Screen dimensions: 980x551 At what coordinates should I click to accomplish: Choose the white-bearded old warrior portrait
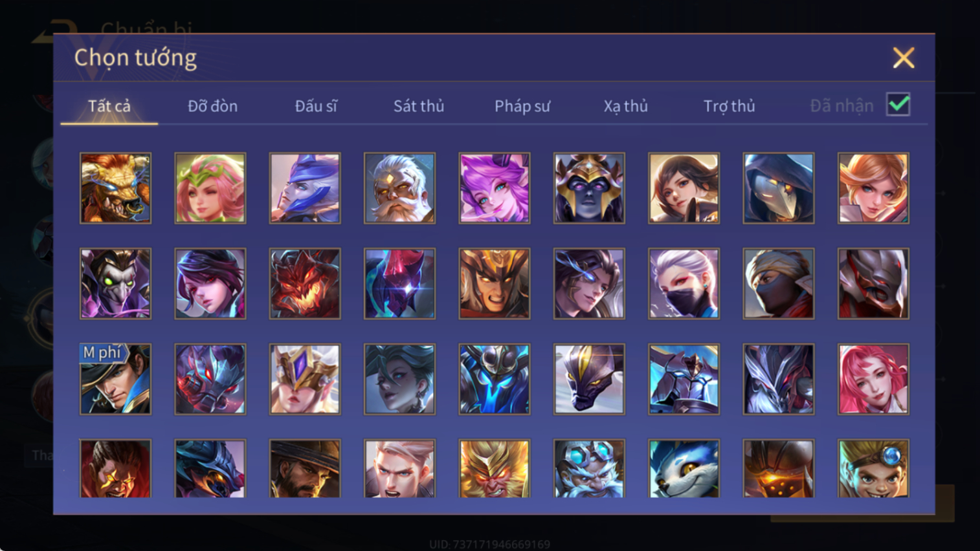[x=399, y=188]
